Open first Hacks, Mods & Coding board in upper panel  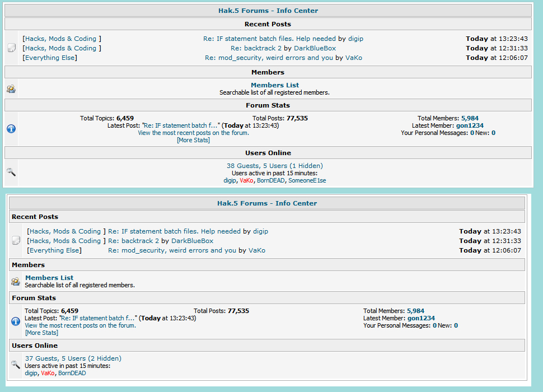click(x=60, y=39)
